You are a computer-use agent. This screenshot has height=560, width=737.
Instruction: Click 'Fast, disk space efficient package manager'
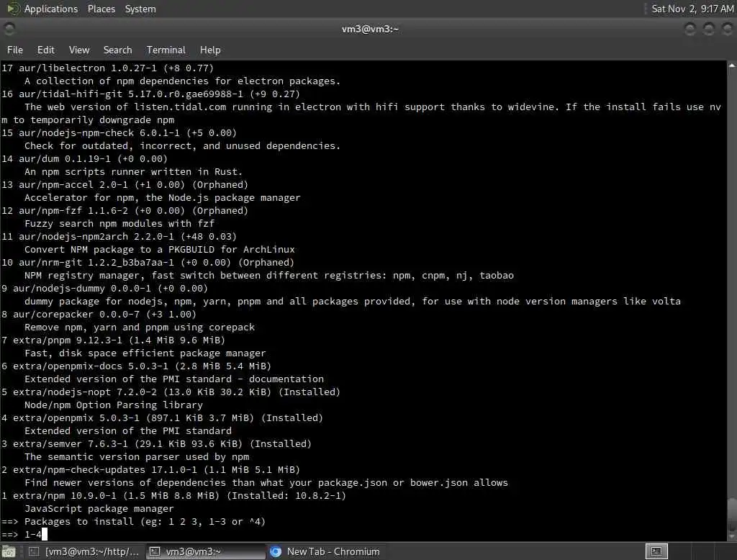coord(145,353)
